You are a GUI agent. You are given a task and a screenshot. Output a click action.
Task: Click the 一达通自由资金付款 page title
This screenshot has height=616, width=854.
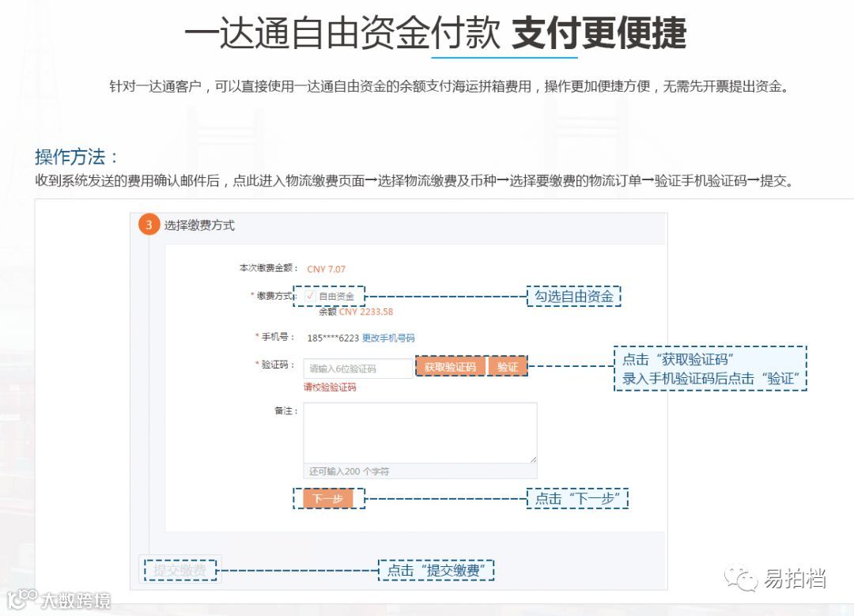342,32
